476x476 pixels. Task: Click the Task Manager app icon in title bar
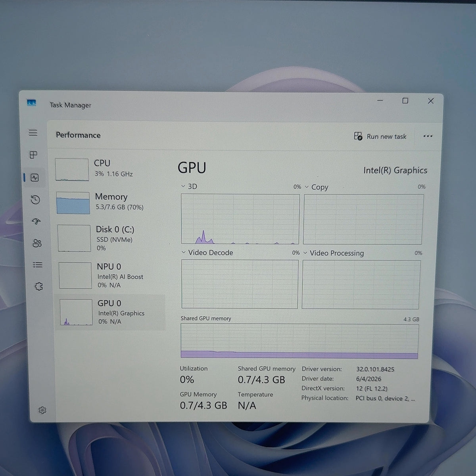pos(32,103)
